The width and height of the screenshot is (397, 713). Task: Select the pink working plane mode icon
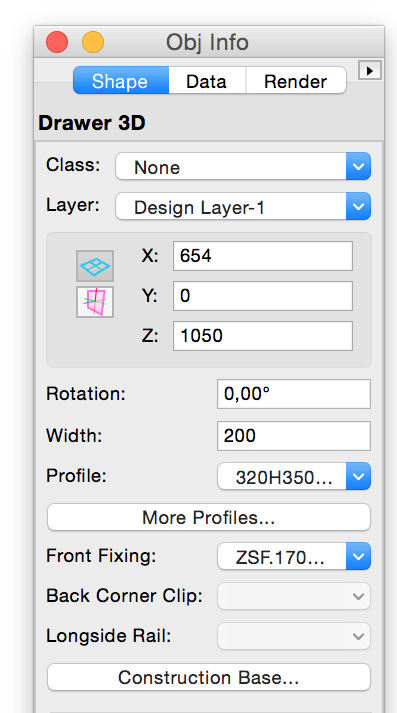click(x=95, y=302)
